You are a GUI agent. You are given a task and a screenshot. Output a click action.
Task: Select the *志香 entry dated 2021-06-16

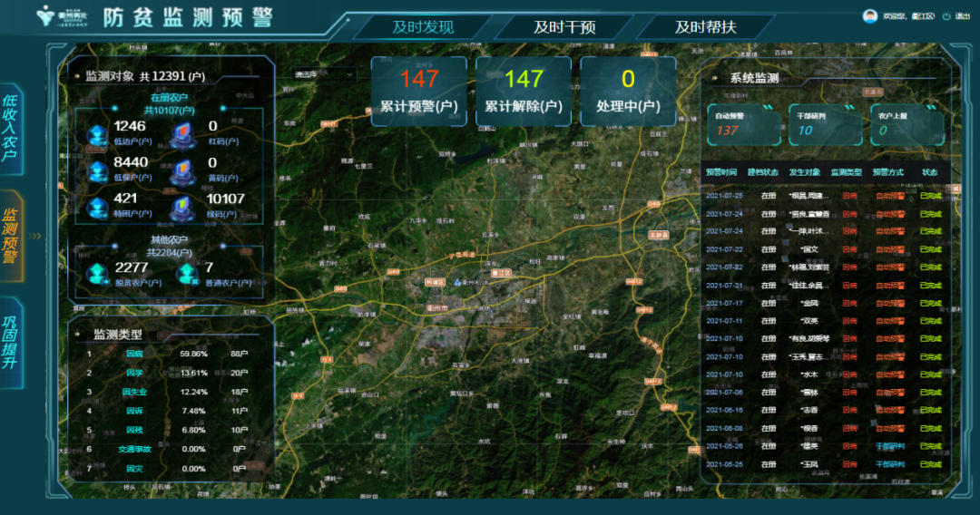point(809,410)
